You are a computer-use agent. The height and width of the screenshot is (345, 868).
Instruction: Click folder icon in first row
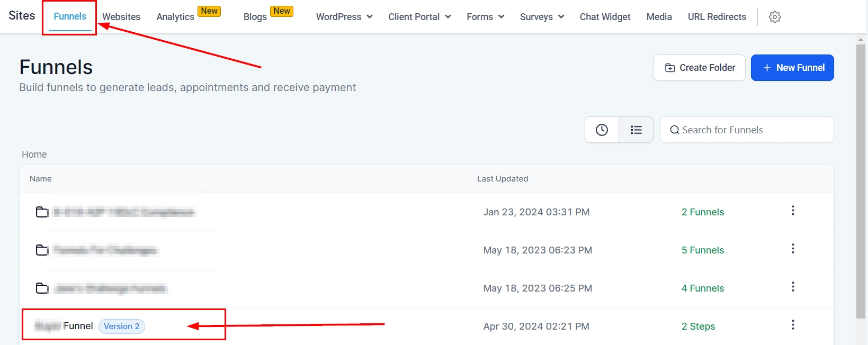(42, 212)
